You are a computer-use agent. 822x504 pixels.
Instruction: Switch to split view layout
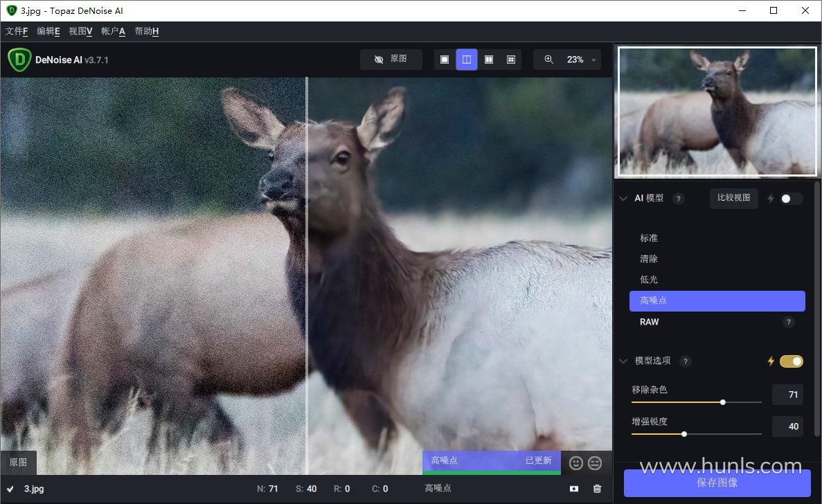467,60
